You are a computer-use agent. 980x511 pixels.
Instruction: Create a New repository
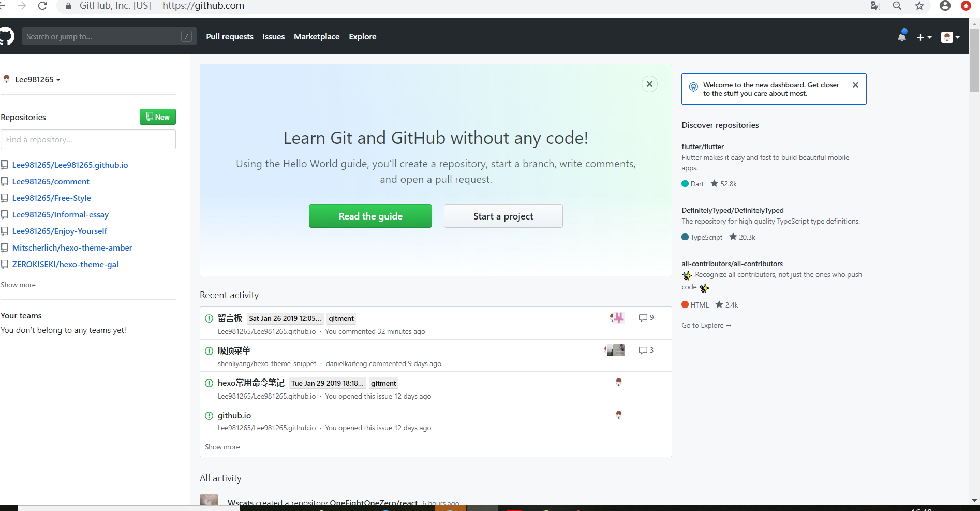[158, 117]
